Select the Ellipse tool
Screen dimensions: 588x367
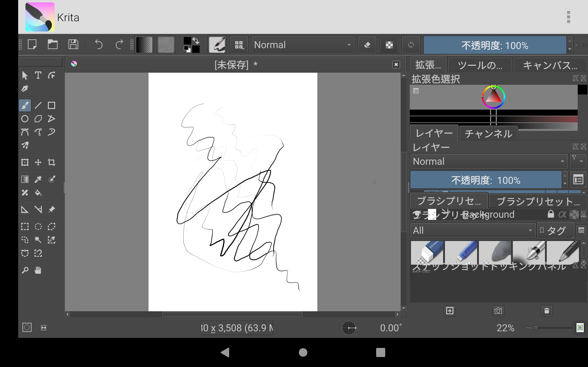coord(25,119)
